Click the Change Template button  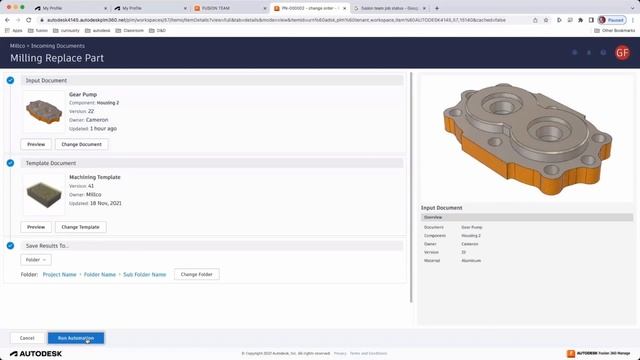point(80,227)
